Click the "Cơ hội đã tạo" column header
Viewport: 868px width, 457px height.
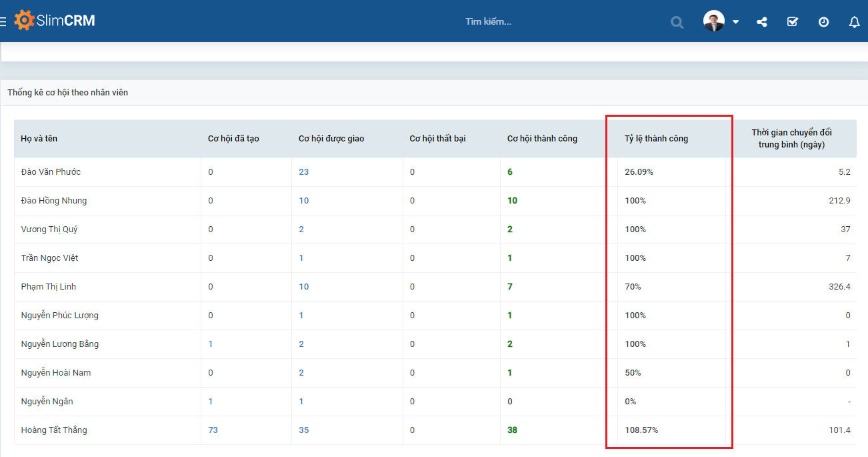[x=233, y=139]
